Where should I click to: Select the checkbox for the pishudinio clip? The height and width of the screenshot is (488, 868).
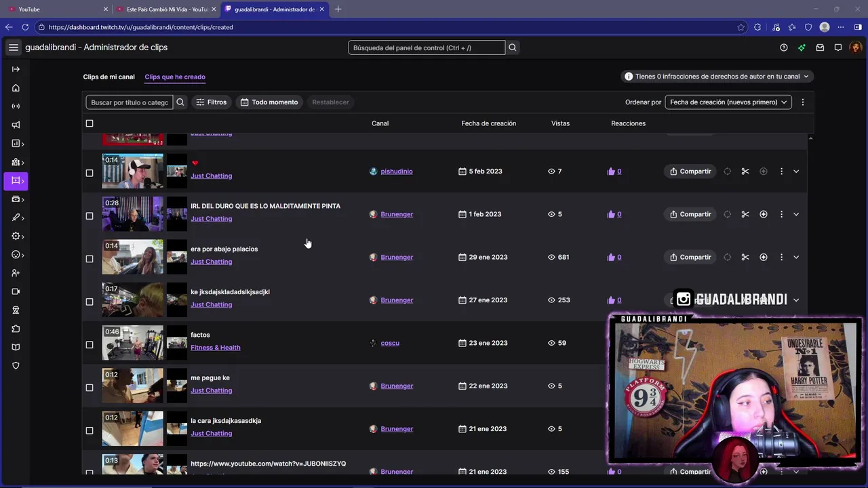click(x=90, y=173)
